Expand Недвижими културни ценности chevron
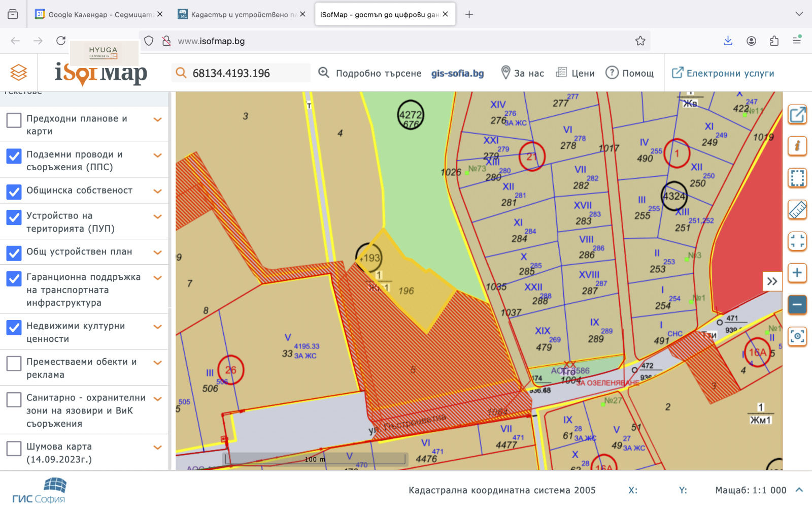The width and height of the screenshot is (812, 508). point(158,327)
